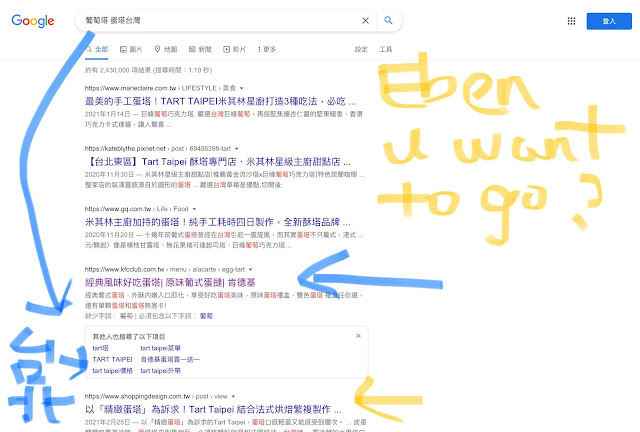Click the kfcclub.com.tw menu alacarte egg-tart URL
This screenshot has height=432, width=640.
point(165,269)
